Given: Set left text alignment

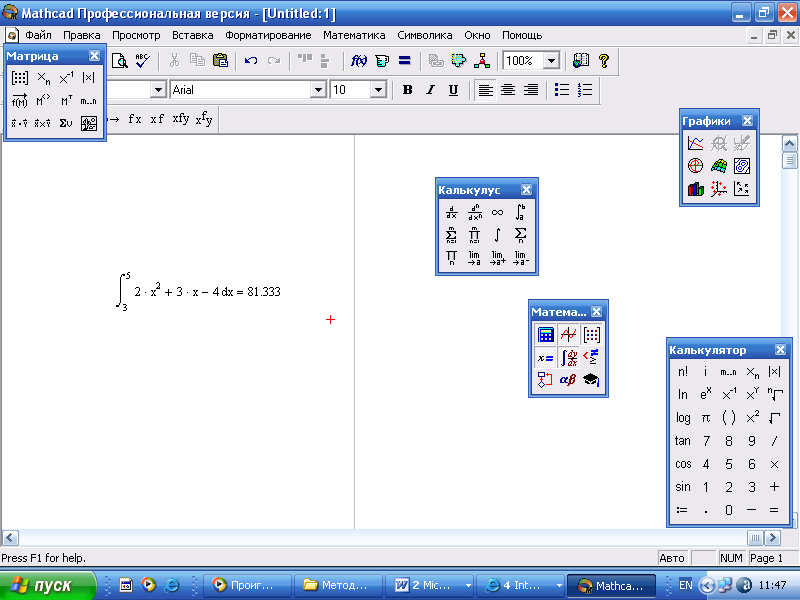Looking at the screenshot, I should (485, 90).
